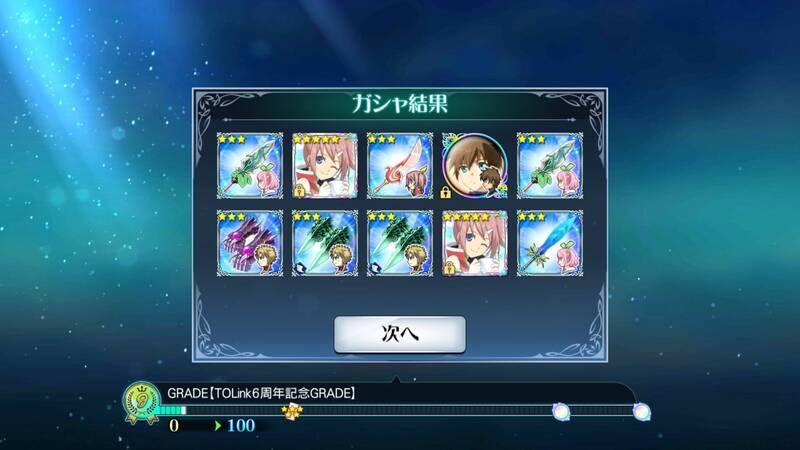800x450 pixels.
Task: Select the green spear icon at top right
Action: 549,166
